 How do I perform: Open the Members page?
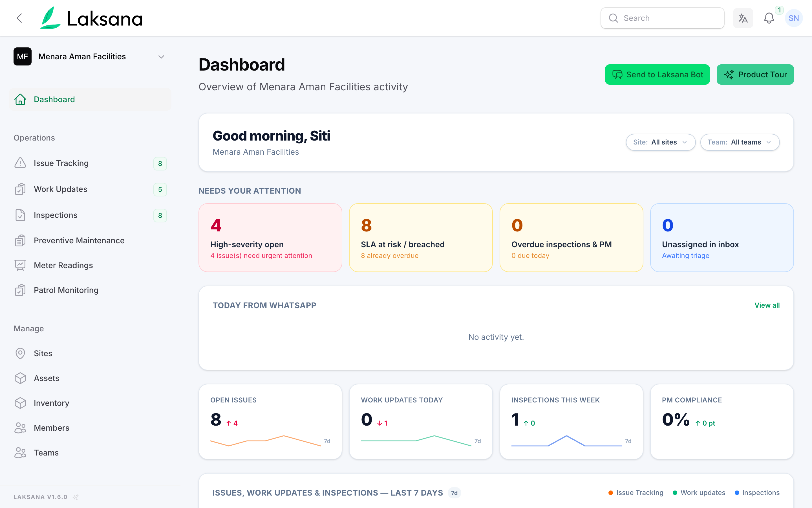pyautogui.click(x=90, y=428)
